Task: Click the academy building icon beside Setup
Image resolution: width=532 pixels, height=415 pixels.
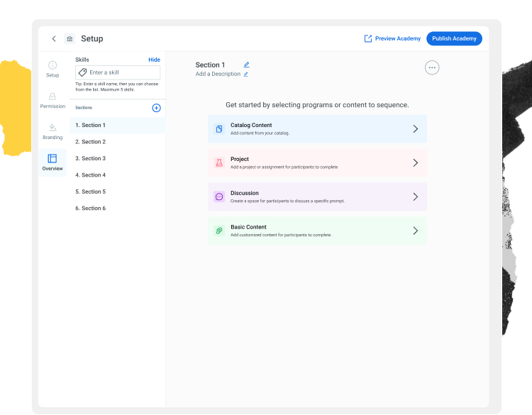Action: [70, 39]
